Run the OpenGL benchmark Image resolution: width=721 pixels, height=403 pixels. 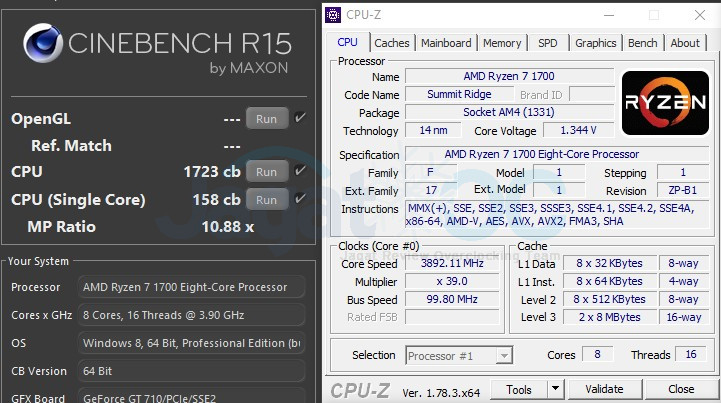pos(266,118)
